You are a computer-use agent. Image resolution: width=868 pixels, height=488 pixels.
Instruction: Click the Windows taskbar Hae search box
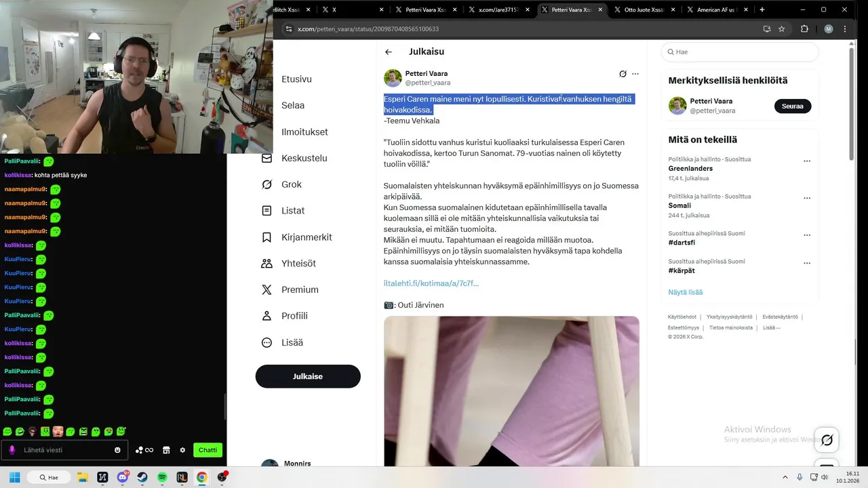click(48, 477)
